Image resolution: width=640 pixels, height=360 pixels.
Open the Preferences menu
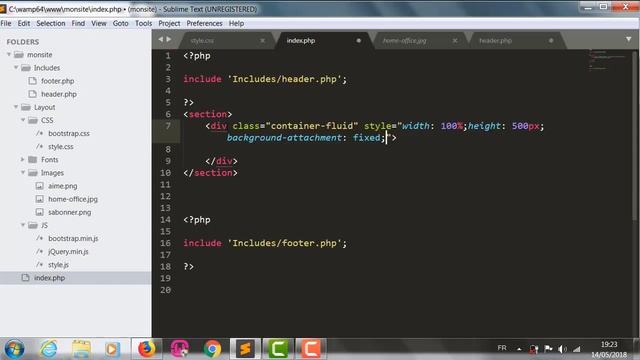tap(204, 23)
